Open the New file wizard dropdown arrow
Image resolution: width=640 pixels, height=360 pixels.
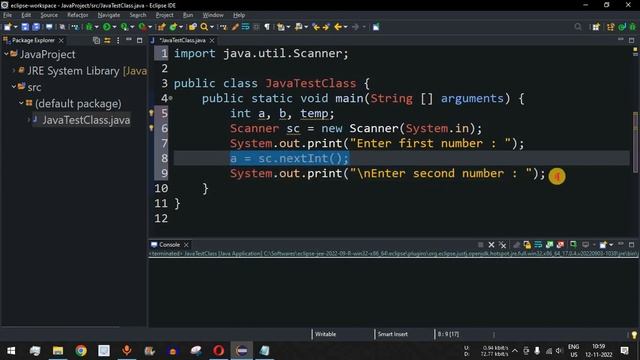16,27
